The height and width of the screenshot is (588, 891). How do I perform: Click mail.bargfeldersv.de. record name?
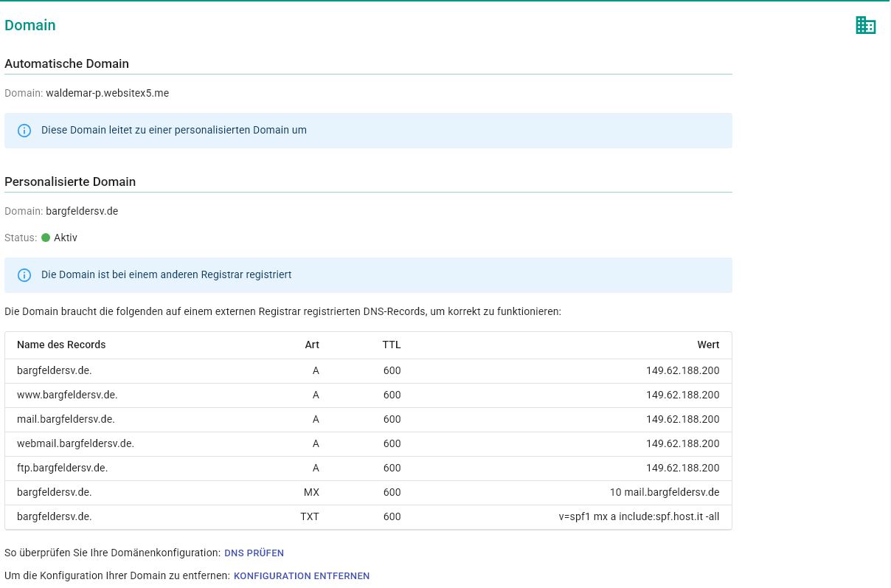[66, 419]
